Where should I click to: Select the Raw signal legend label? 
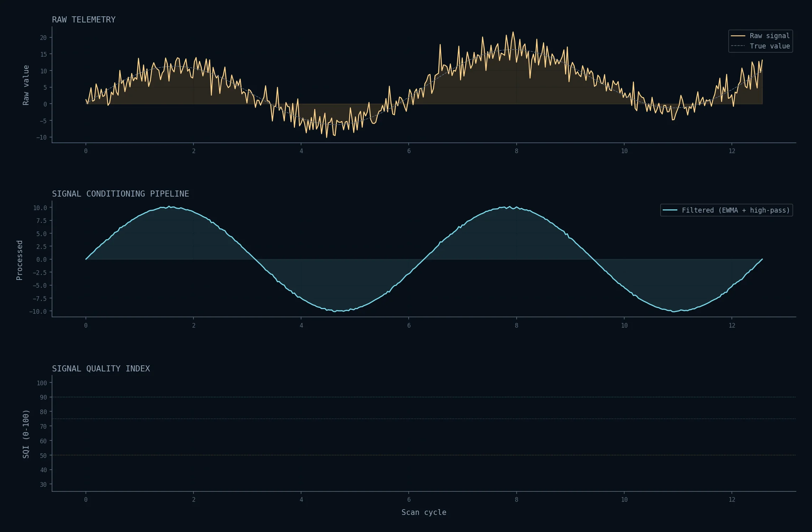click(770, 36)
